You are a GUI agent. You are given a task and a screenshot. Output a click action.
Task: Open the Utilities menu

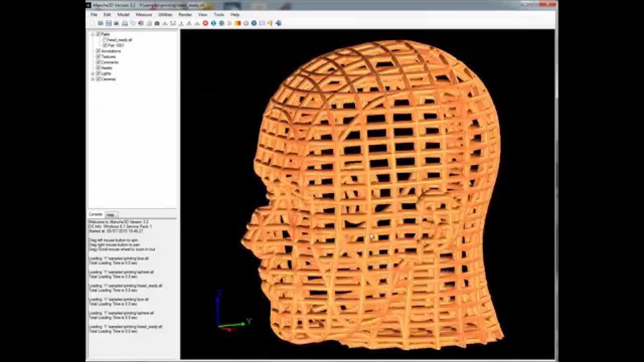[165, 15]
